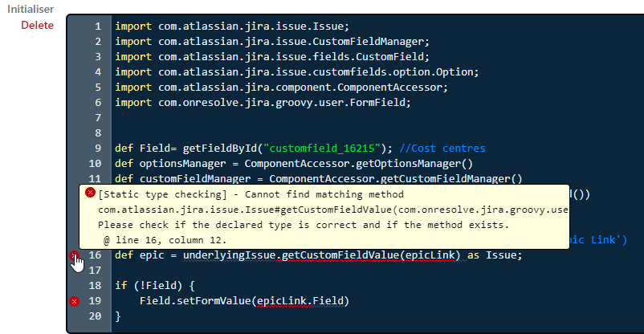
Task: Click the if (!Field) statement line
Action: coord(154,286)
